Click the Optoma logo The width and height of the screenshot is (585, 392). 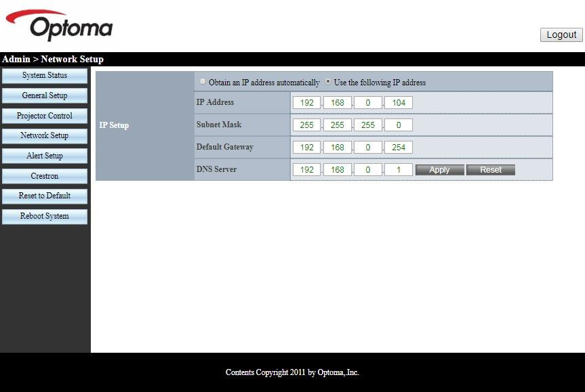62,26
